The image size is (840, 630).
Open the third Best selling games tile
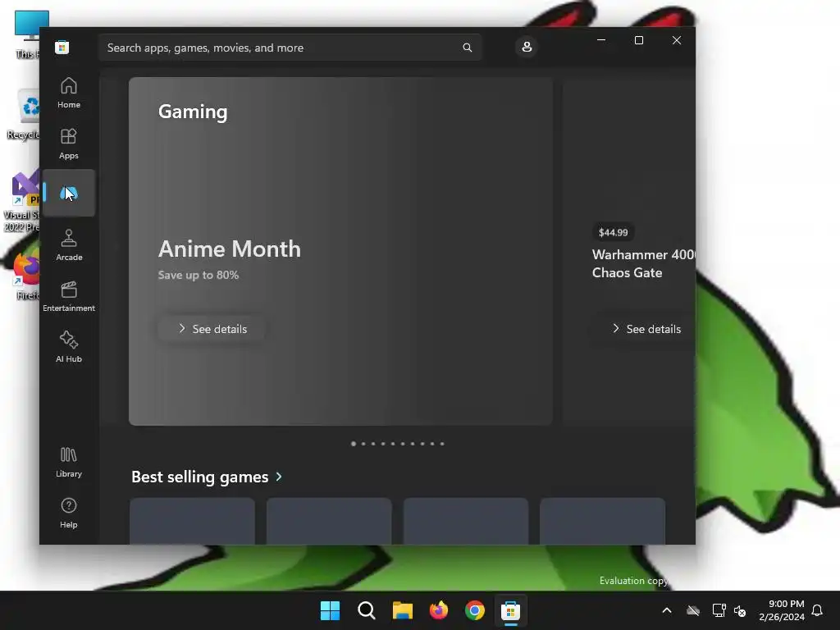pos(466,521)
